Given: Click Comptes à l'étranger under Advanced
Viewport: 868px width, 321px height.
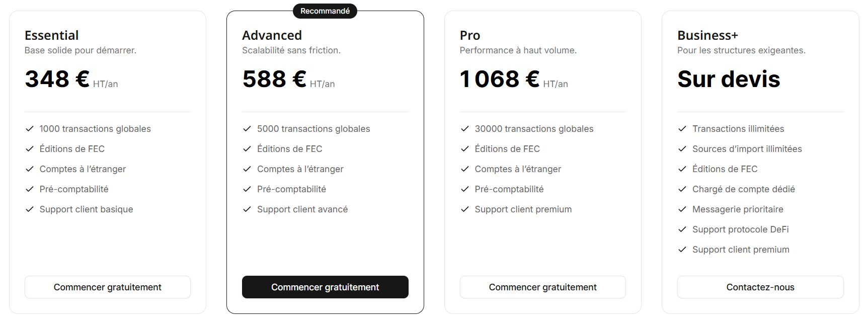Looking at the screenshot, I should (300, 169).
